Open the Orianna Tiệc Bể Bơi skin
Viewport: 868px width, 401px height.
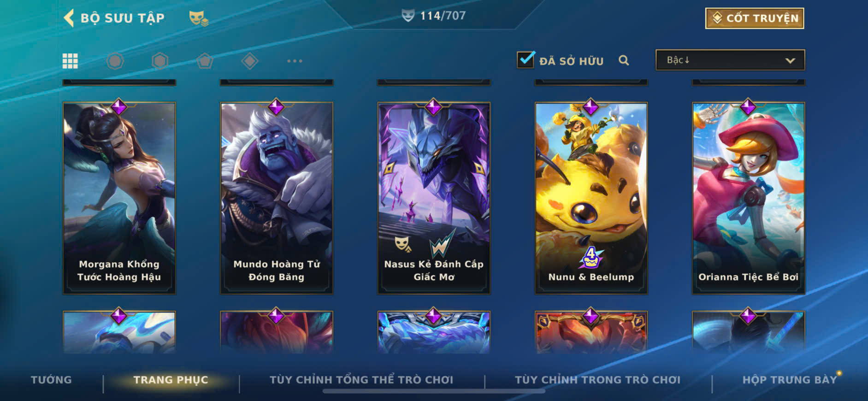pyautogui.click(x=748, y=198)
